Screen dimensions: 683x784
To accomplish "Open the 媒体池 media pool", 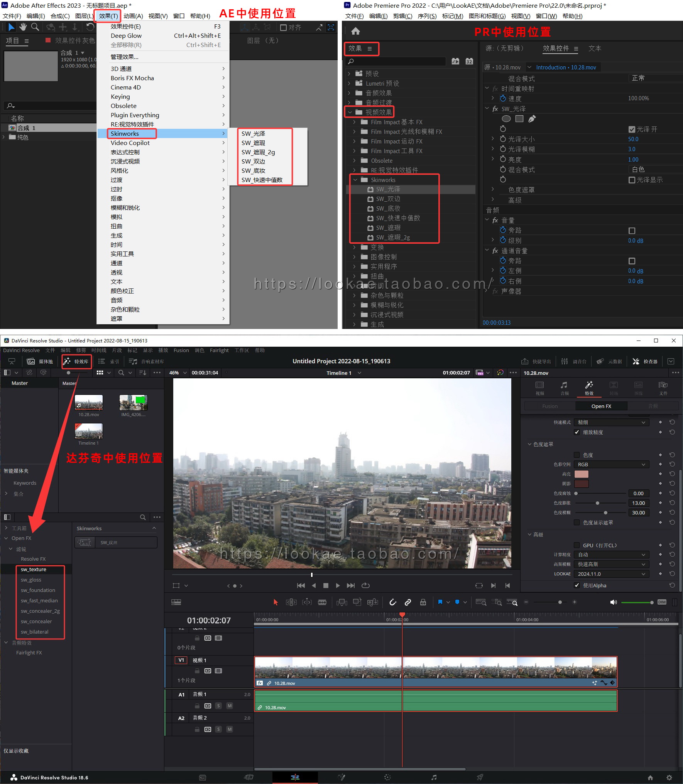I will click(40, 361).
